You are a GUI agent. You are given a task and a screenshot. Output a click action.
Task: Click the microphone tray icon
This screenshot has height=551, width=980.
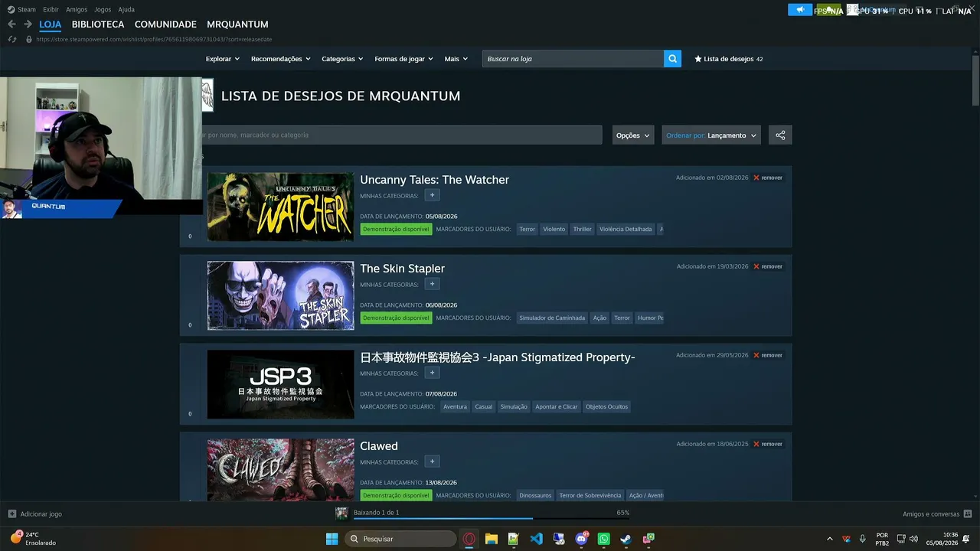(863, 539)
